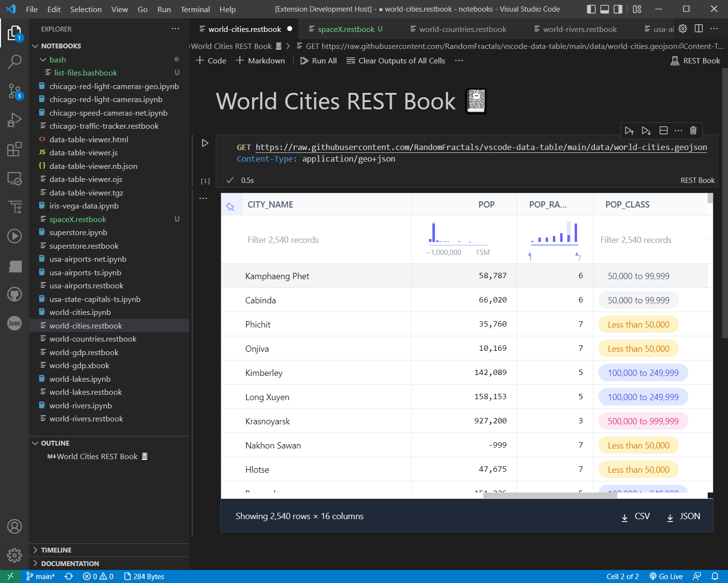Screen dimensions: 728x583
Task: Switch to the world-countries.restbook tab
Action: click(463, 29)
